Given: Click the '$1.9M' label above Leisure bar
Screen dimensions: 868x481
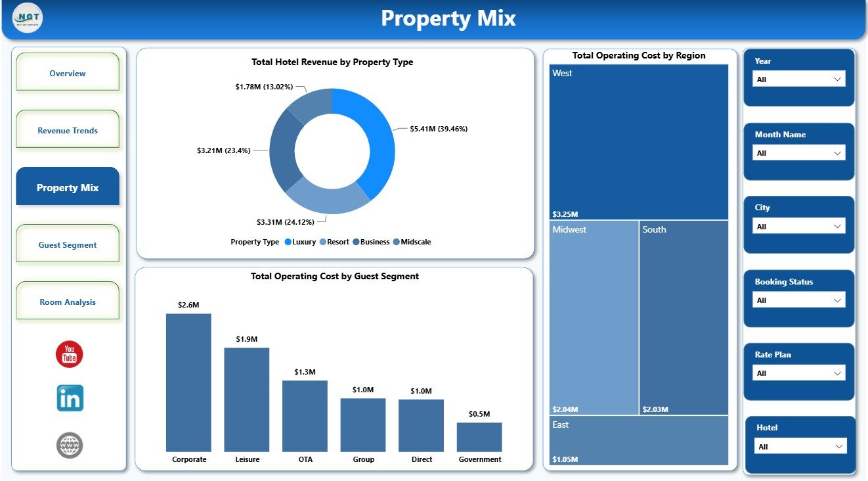Looking at the screenshot, I should [x=247, y=339].
